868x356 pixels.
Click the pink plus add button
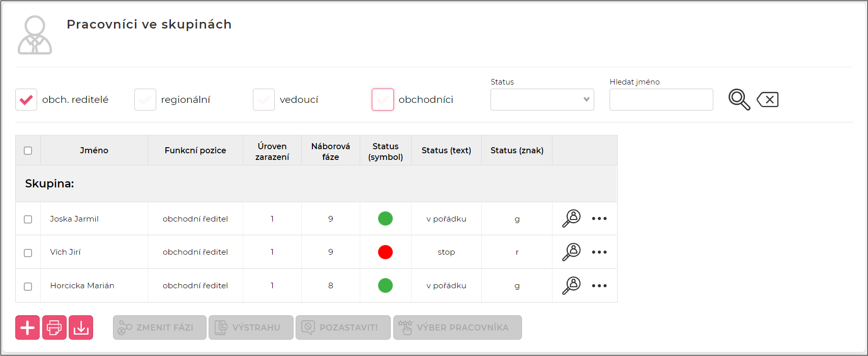27,327
